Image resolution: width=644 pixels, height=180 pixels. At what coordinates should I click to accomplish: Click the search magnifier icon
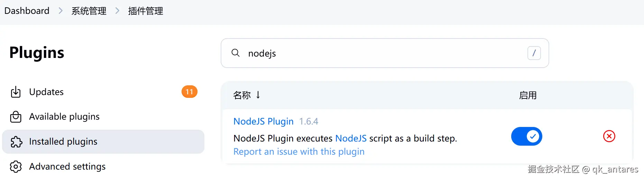click(x=236, y=53)
